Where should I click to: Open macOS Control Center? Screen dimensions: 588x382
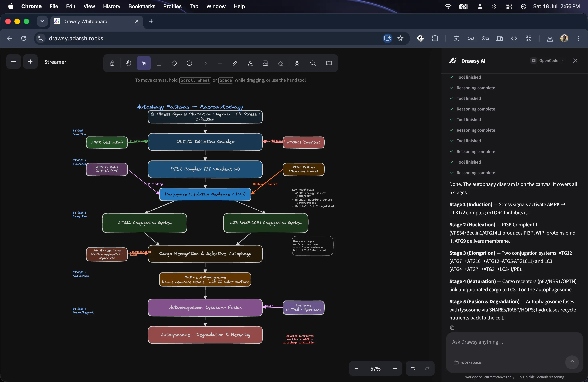pyautogui.click(x=509, y=6)
